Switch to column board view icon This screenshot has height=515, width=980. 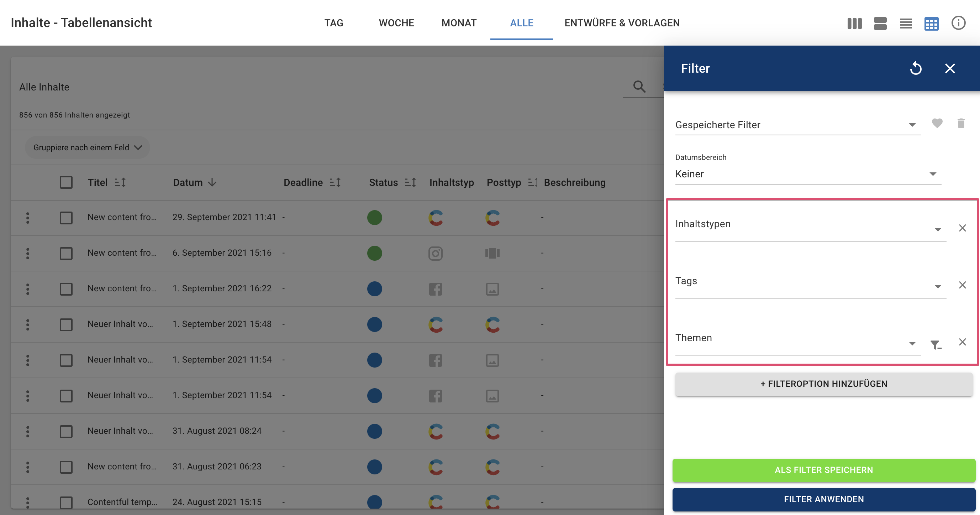854,23
